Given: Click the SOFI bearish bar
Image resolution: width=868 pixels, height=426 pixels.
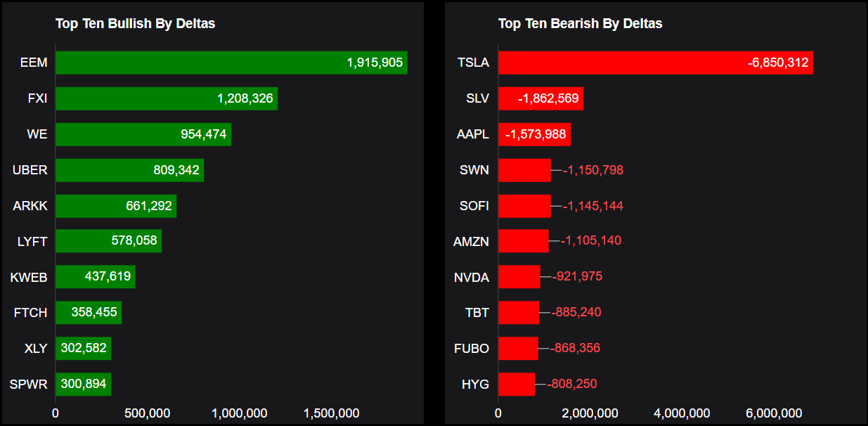Looking at the screenshot, I should pyautogui.click(x=524, y=206).
